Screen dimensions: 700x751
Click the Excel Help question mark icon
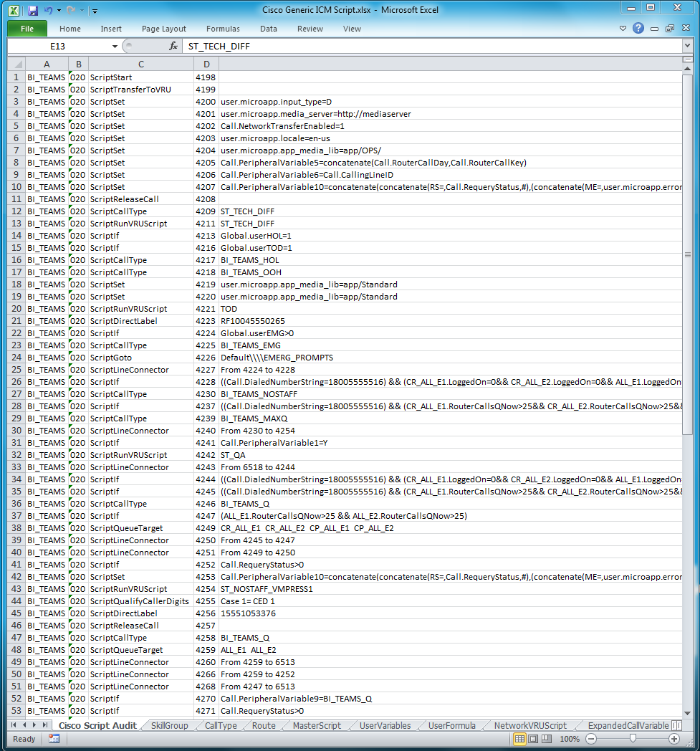click(x=638, y=28)
